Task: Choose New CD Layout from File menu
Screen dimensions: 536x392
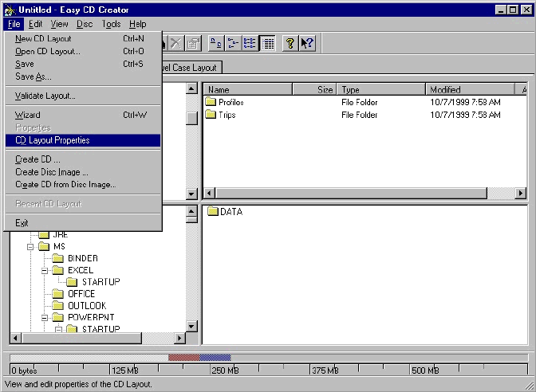Action: click(x=83, y=38)
